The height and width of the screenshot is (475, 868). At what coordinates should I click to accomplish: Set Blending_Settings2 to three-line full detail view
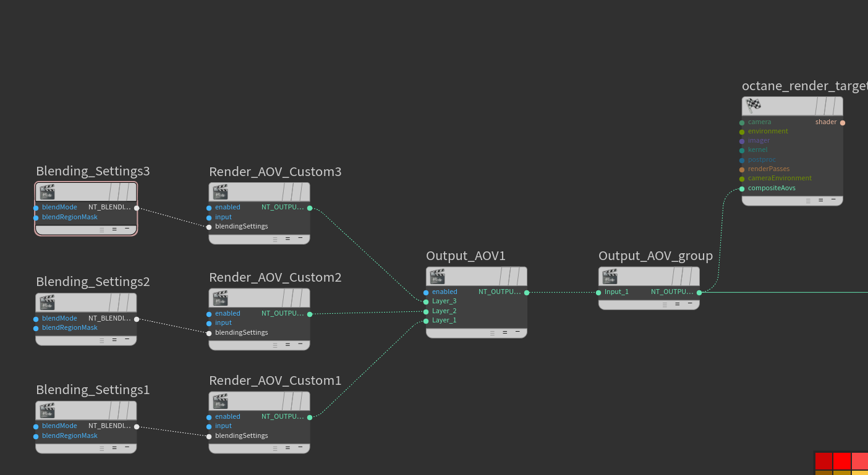click(x=102, y=340)
